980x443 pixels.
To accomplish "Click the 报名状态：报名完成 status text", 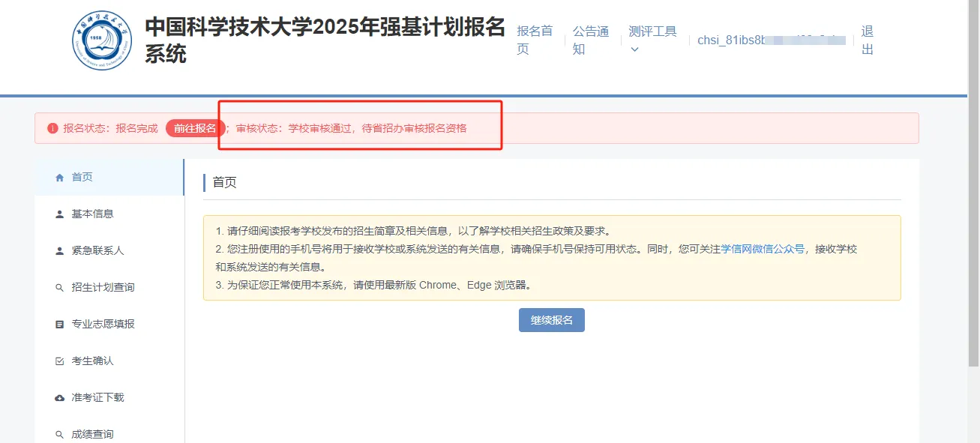I will tap(110, 128).
